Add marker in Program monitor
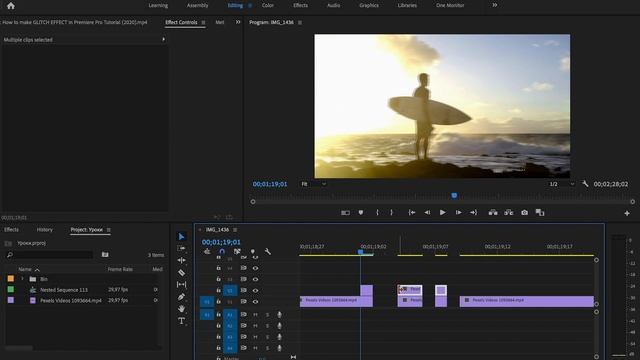Screen dimensions: 640x360 [x=361, y=212]
